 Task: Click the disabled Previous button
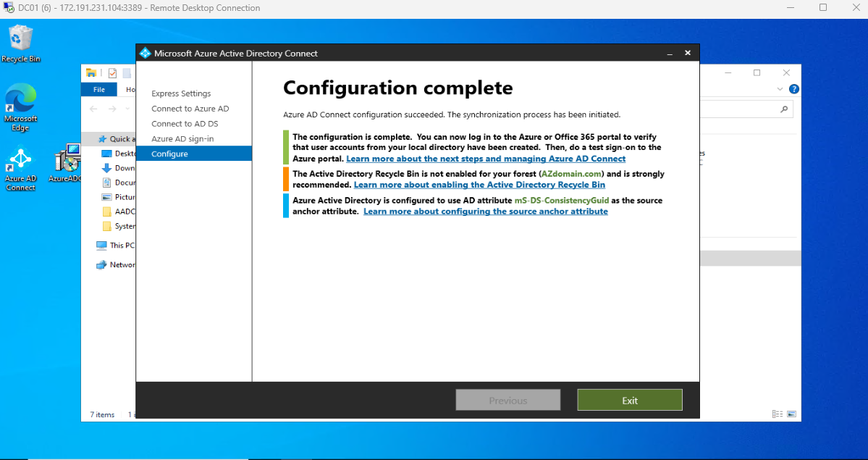pyautogui.click(x=507, y=400)
